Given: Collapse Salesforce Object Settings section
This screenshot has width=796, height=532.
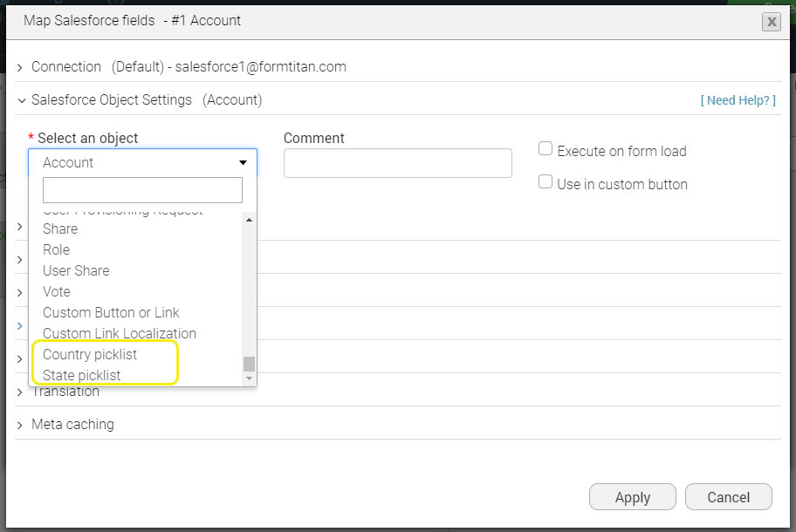Looking at the screenshot, I should (21, 100).
